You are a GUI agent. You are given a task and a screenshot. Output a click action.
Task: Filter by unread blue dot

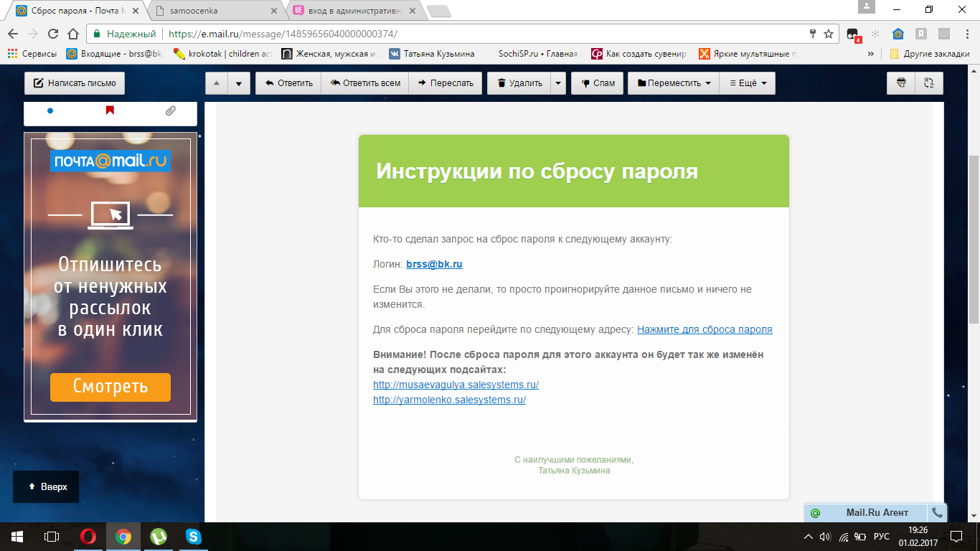[x=50, y=110]
